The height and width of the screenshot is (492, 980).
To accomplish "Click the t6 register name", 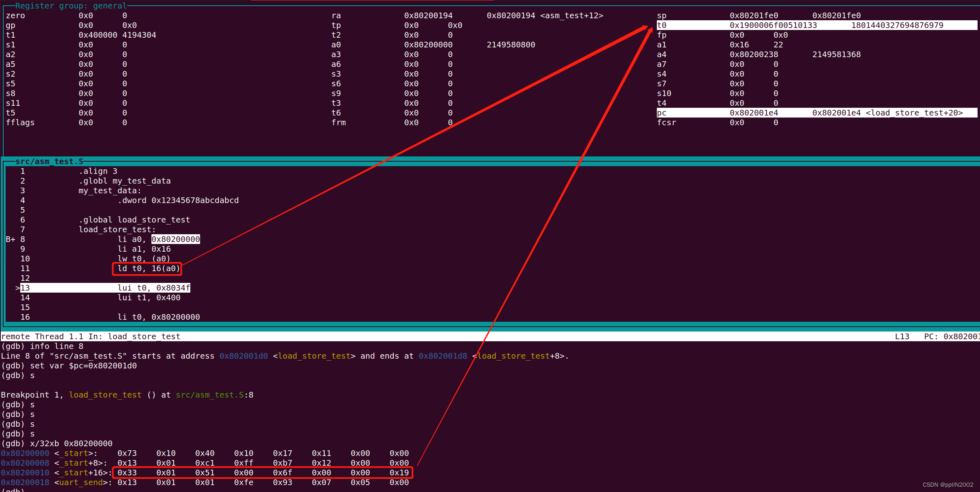I will click(336, 113).
